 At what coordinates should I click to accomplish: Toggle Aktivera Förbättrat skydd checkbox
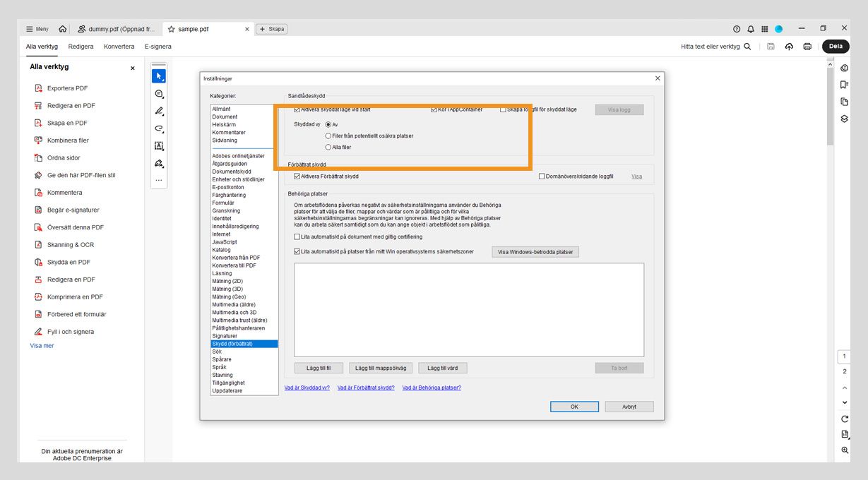coord(297,176)
